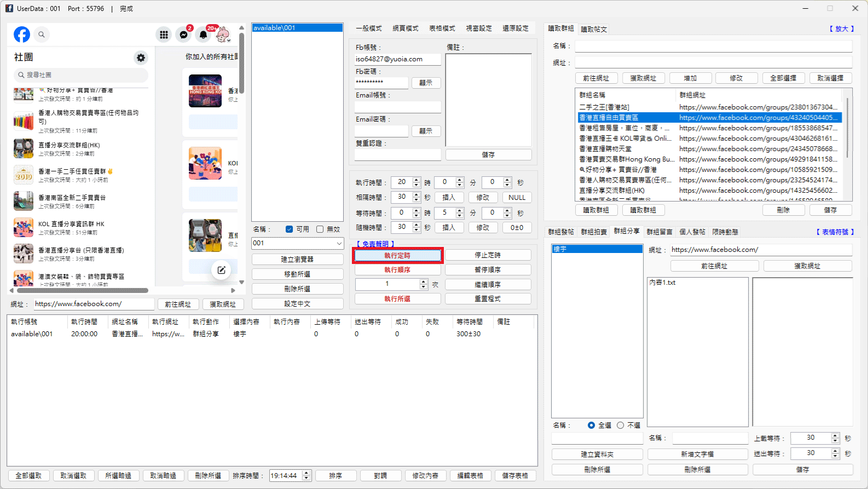Open 【 表情符號 】 link

point(835,232)
